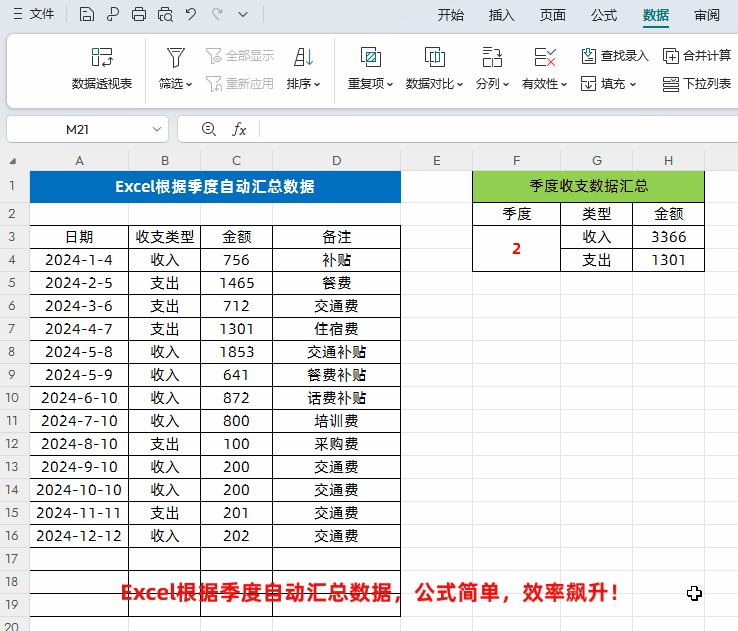The width and height of the screenshot is (738, 631).
Task: Open the 文件 hamburger menu
Action: point(33,14)
